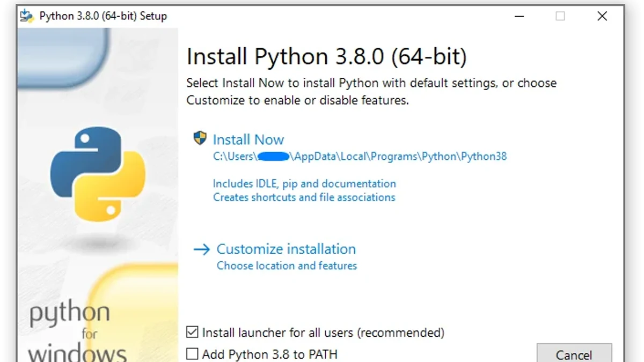Uncheck Install launcher for all users
The image size is (644, 362).
click(192, 333)
